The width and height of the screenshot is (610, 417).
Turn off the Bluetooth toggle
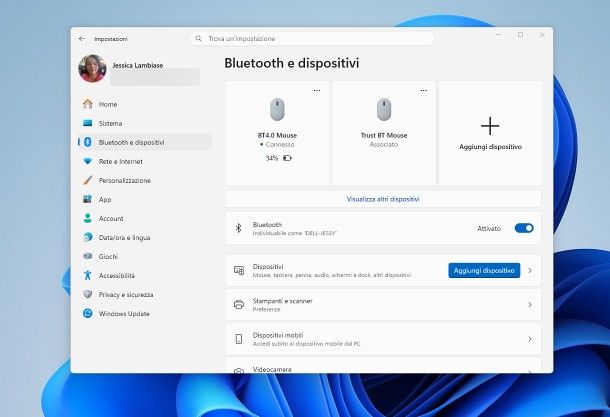pyautogui.click(x=524, y=228)
